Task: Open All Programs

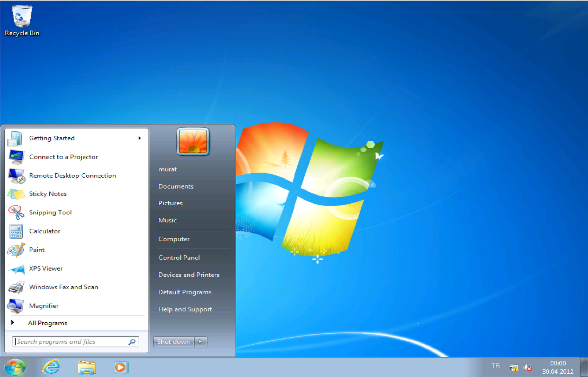Action: tap(47, 323)
